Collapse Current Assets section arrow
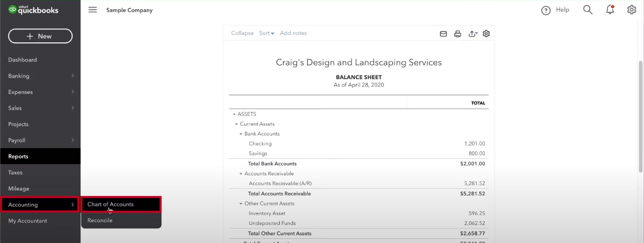This screenshot has width=644, height=243. point(236,124)
